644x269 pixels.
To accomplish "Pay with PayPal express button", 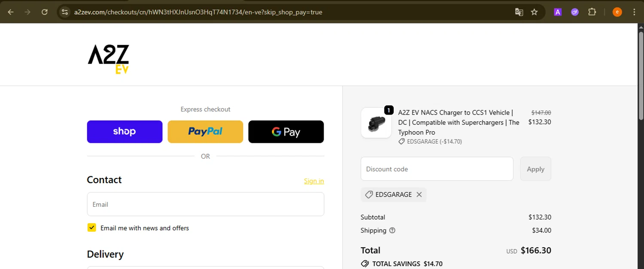I will [205, 132].
